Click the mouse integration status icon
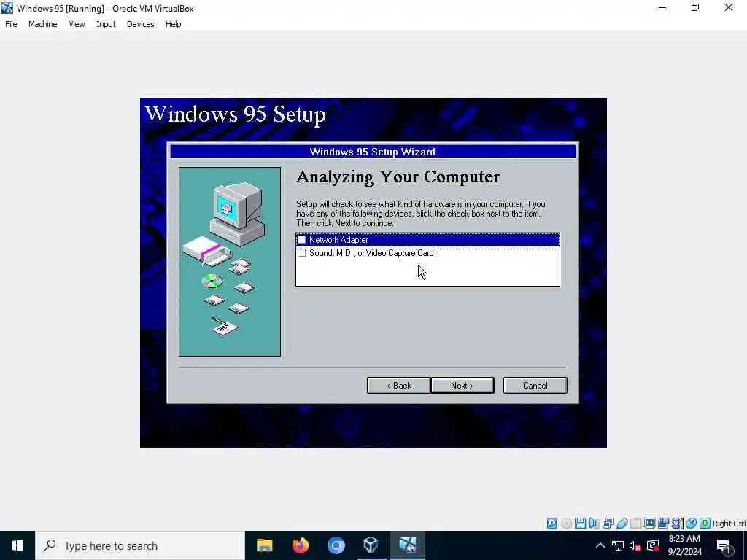 (x=692, y=524)
